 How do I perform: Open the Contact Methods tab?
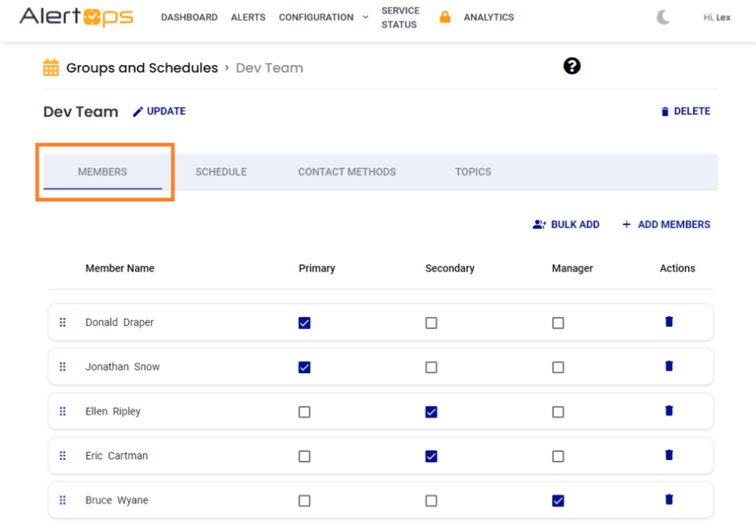coord(347,172)
